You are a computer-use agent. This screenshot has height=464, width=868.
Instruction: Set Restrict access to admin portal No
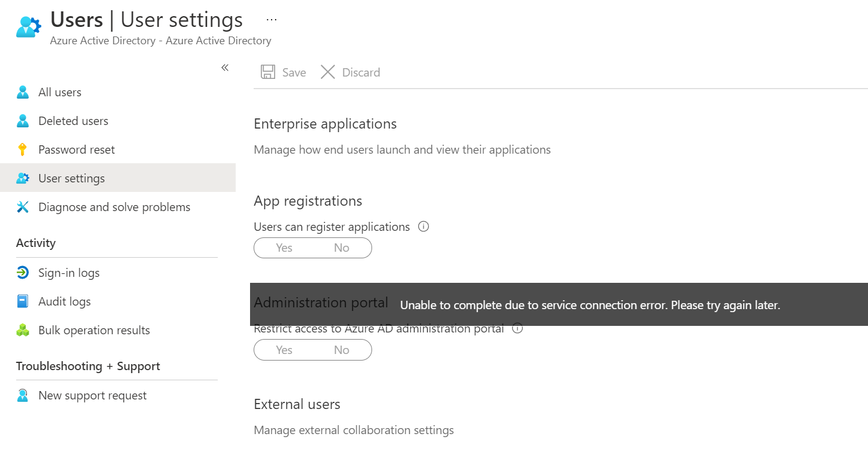tap(342, 350)
